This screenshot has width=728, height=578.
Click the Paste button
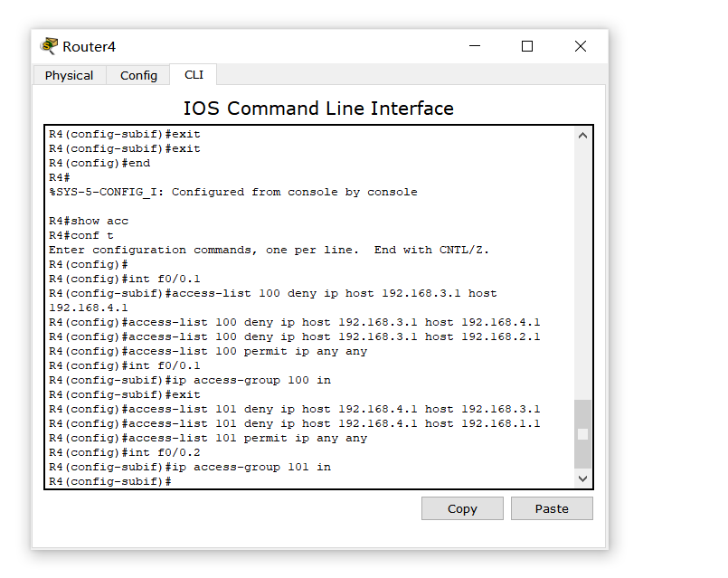click(552, 508)
